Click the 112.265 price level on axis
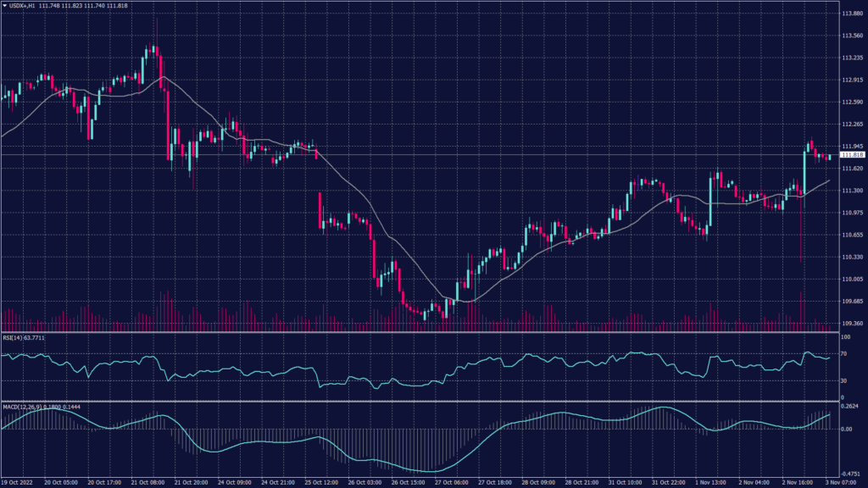868x488 pixels. coord(851,125)
